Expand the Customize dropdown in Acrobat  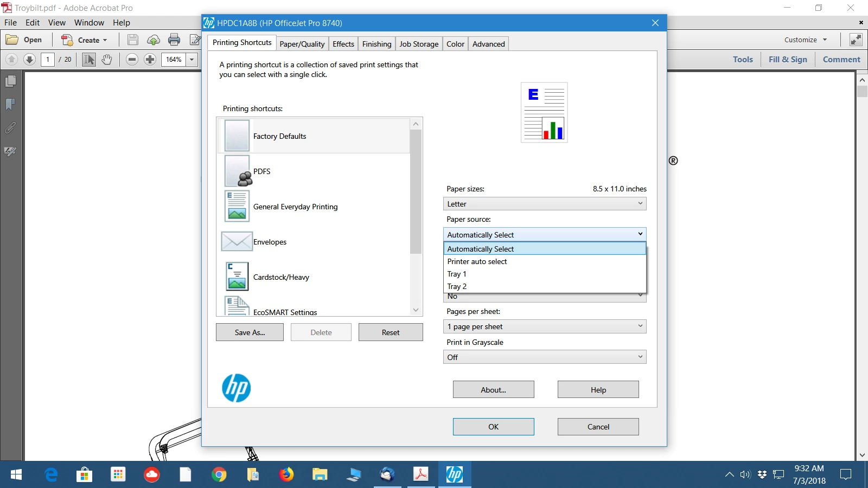[806, 40]
